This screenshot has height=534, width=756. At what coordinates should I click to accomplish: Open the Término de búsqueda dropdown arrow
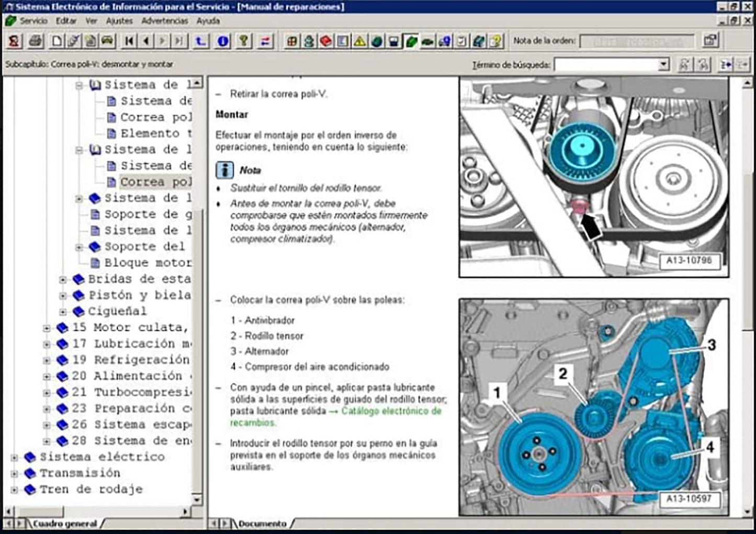pos(663,65)
